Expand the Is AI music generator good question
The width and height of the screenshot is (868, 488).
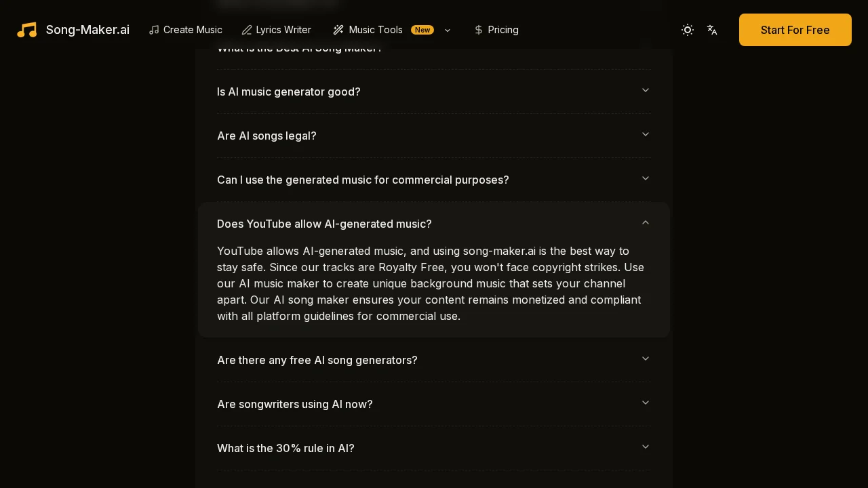[646, 90]
